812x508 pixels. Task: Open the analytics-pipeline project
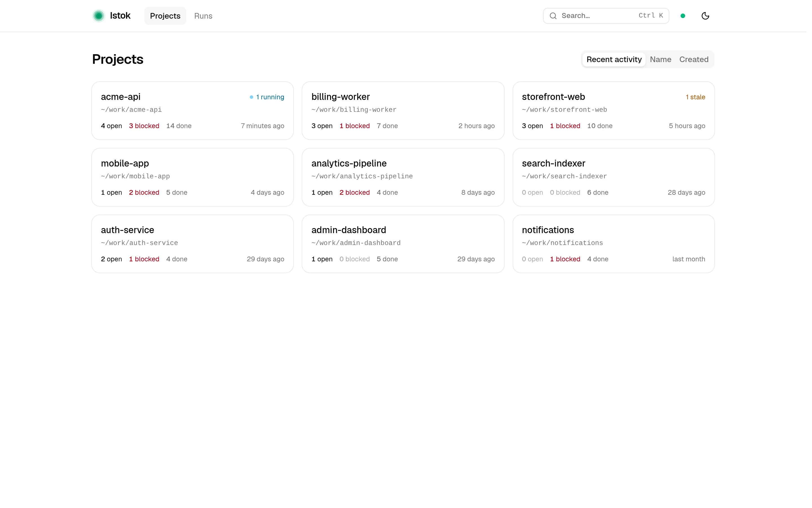click(403, 177)
